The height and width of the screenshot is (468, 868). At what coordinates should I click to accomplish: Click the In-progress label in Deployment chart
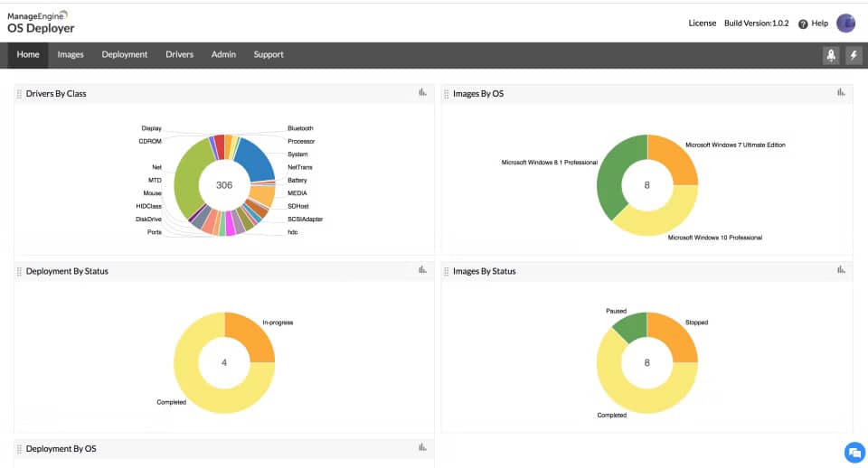pos(278,323)
